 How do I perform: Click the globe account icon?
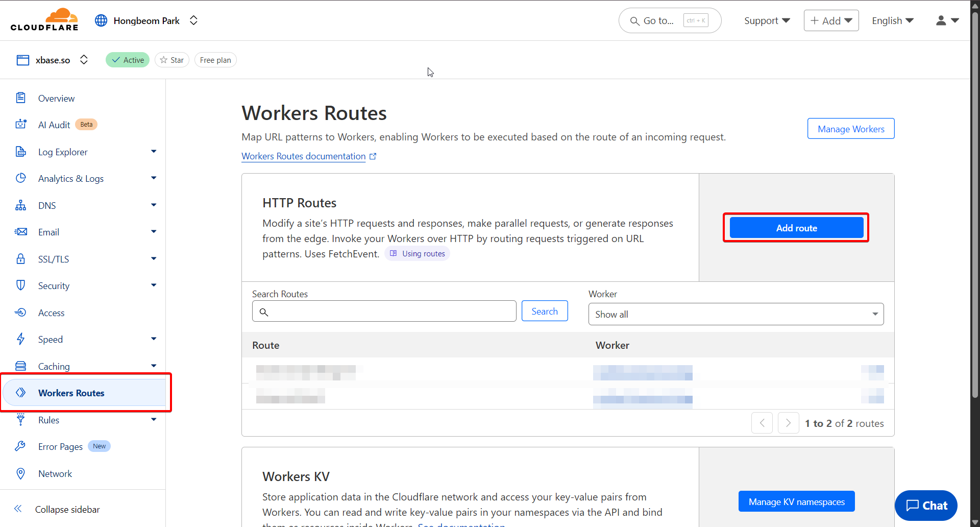[101, 20]
